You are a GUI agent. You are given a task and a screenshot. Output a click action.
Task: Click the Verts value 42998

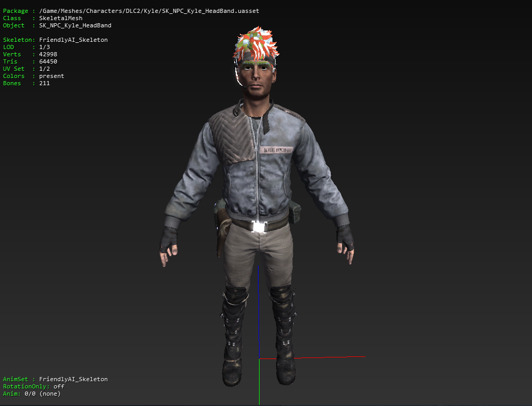48,54
